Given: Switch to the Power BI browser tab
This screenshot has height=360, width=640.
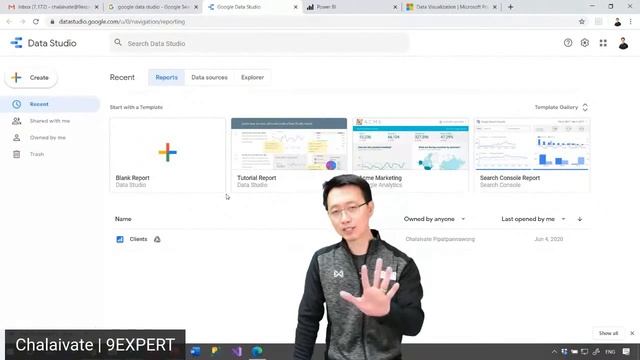Looking at the screenshot, I should coord(351,7).
